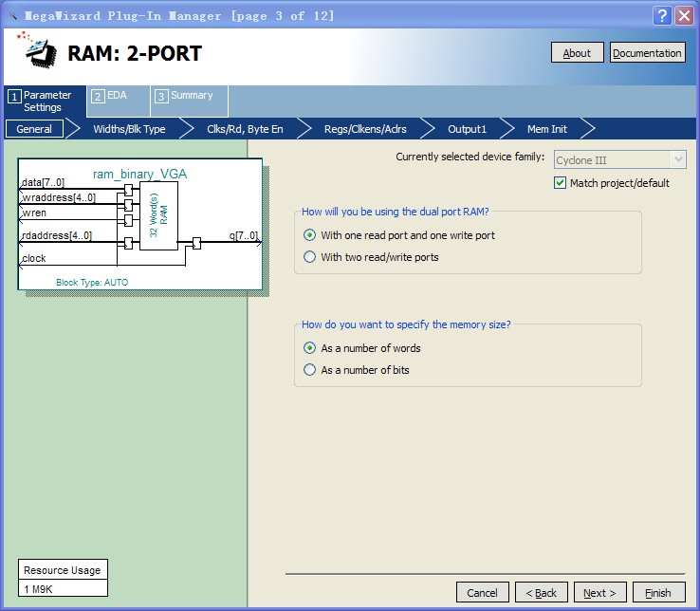
Task: Close the MegaWizard Plug-In Manager window
Action: coord(684,16)
